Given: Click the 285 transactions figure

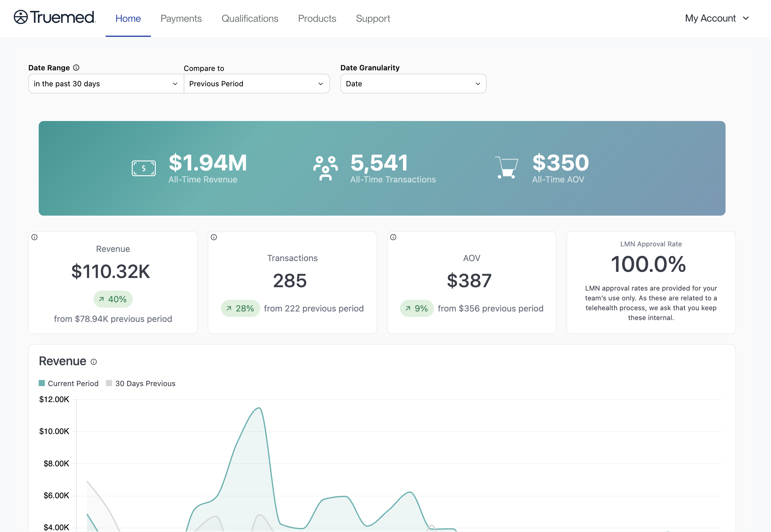Looking at the screenshot, I should [290, 281].
